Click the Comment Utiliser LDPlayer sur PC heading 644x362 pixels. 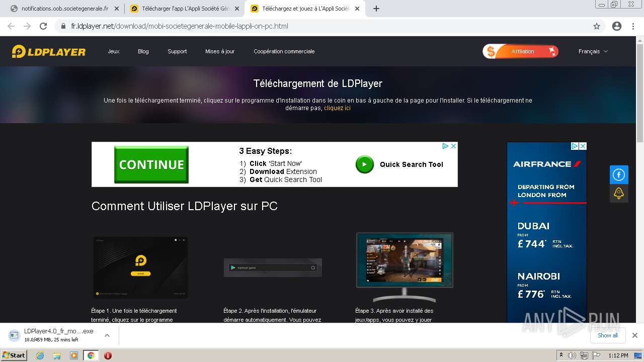[185, 206]
